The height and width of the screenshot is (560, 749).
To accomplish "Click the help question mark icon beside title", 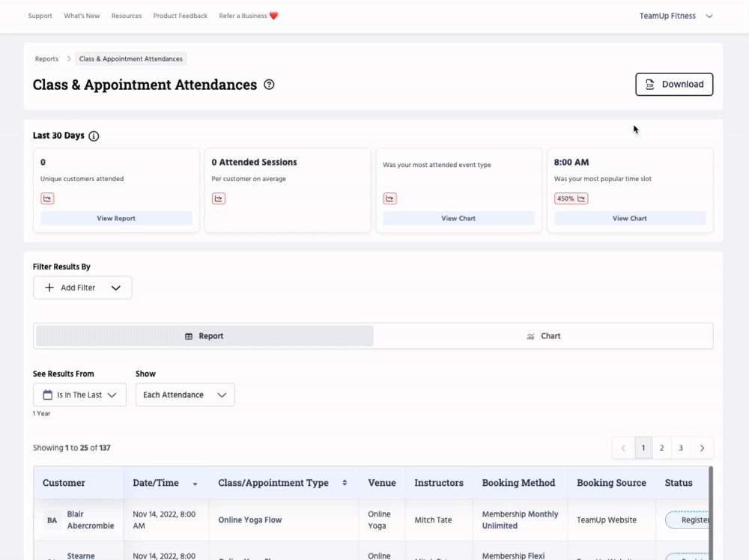I will click(270, 85).
